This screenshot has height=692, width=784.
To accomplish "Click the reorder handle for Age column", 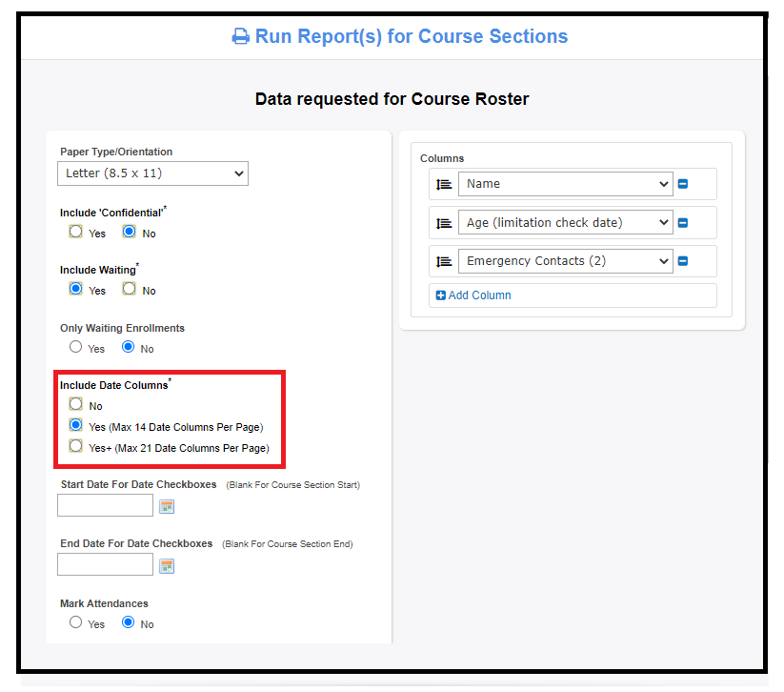I will (444, 223).
